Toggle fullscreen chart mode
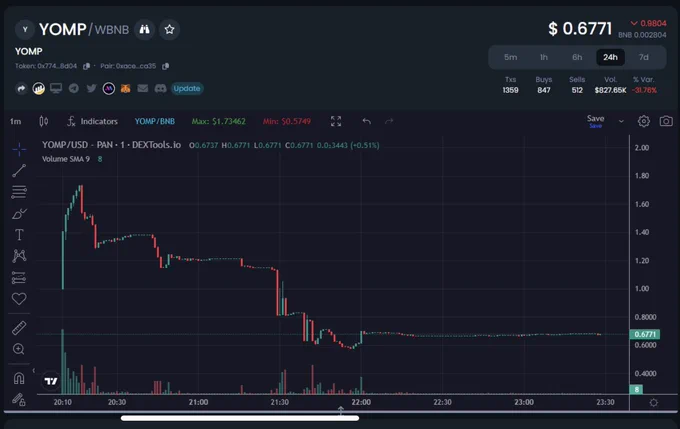This screenshot has height=429, width=680. point(336,121)
